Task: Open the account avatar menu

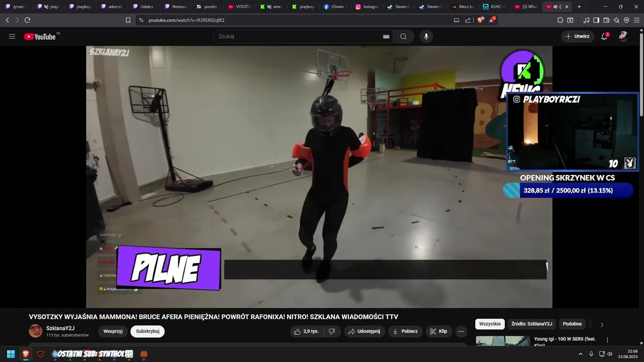Action: 623,36
